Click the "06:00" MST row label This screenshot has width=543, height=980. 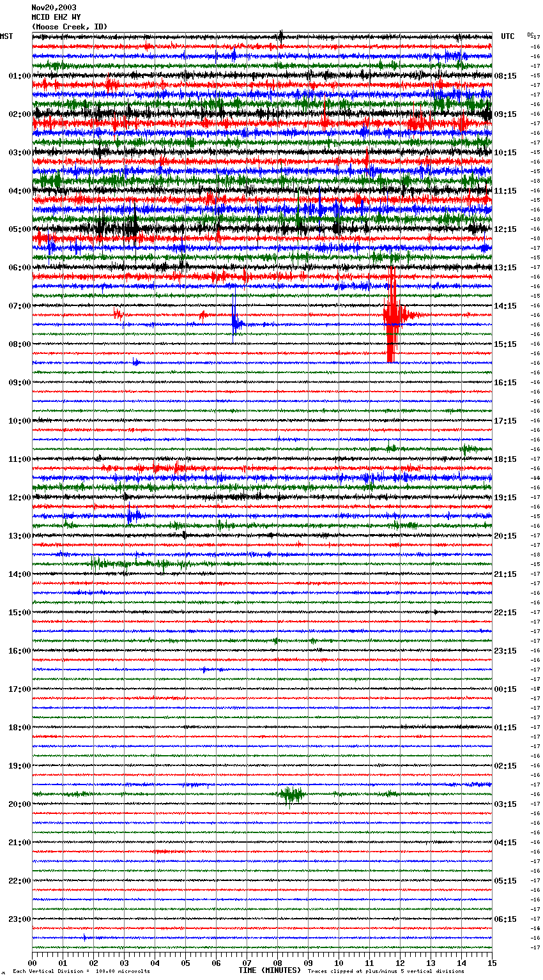pos(20,268)
